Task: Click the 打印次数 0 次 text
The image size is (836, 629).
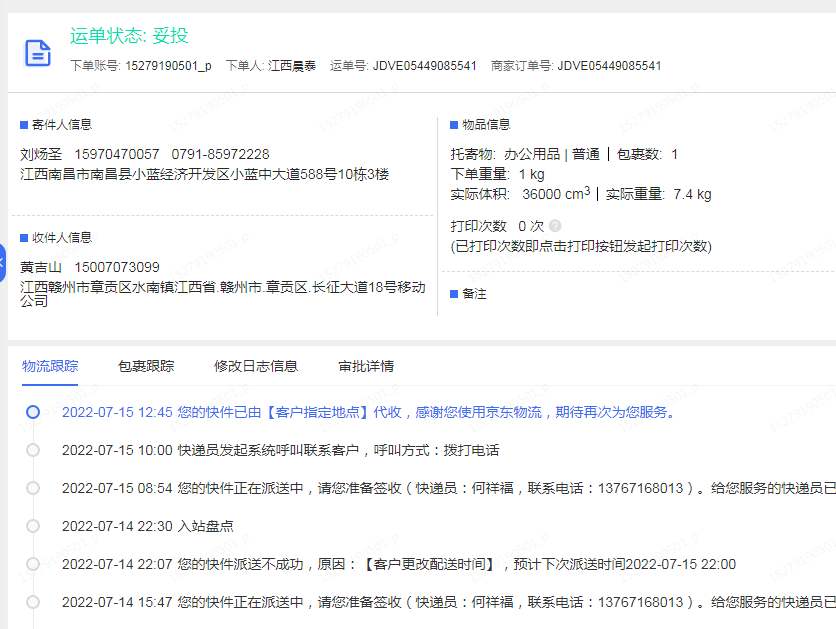Action: [497, 226]
